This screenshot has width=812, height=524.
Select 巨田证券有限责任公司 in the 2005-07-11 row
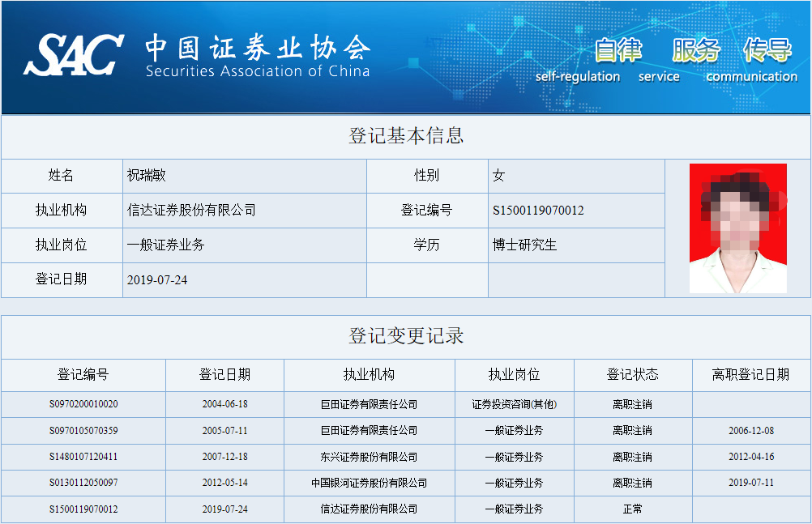point(370,431)
